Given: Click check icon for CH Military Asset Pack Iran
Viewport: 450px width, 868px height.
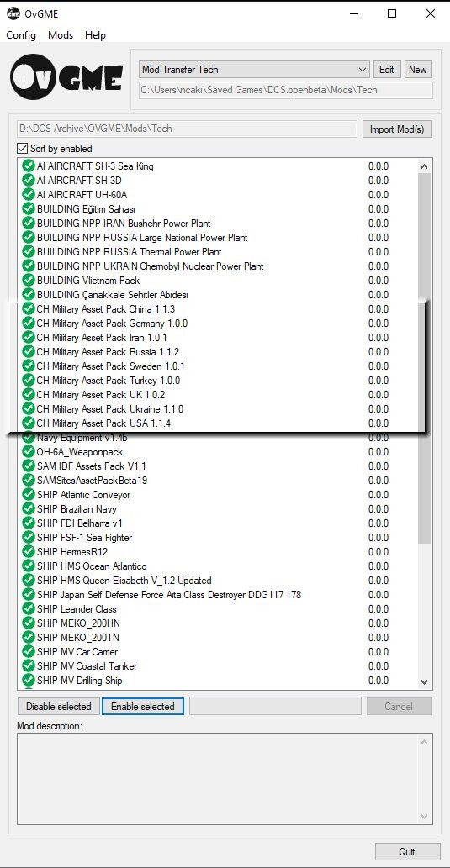Looking at the screenshot, I should point(28,338).
